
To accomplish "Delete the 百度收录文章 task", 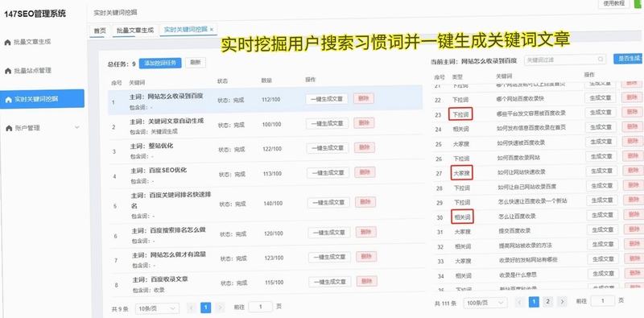I will click(367, 282).
